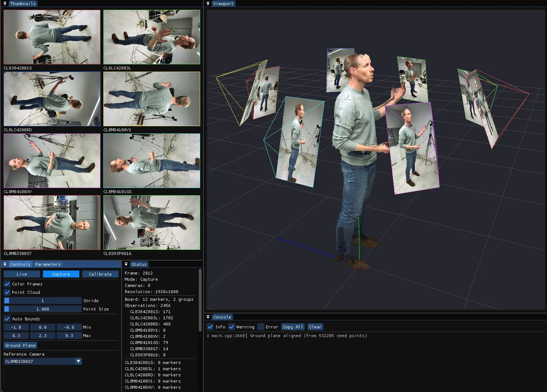Disable Warning messages in console filter
Viewport: 547px width, 392px height.
tap(231, 327)
